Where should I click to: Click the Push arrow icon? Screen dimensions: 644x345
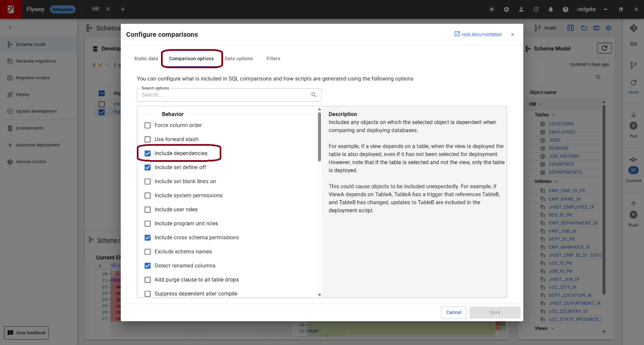[x=633, y=204]
